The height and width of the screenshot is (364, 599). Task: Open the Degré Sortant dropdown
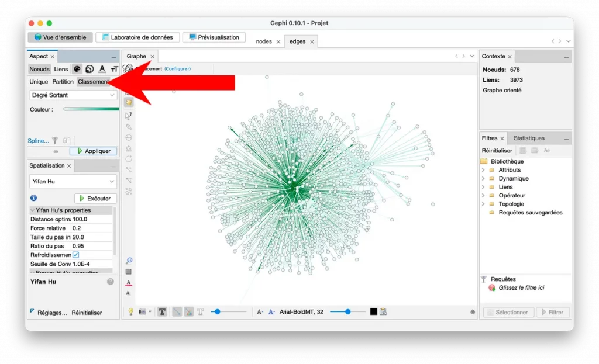click(73, 95)
